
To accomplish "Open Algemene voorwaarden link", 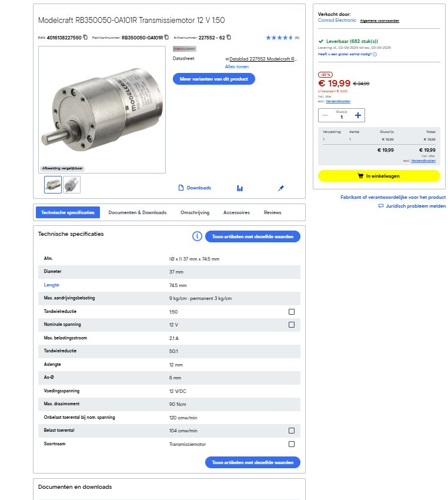I will 379,21.
